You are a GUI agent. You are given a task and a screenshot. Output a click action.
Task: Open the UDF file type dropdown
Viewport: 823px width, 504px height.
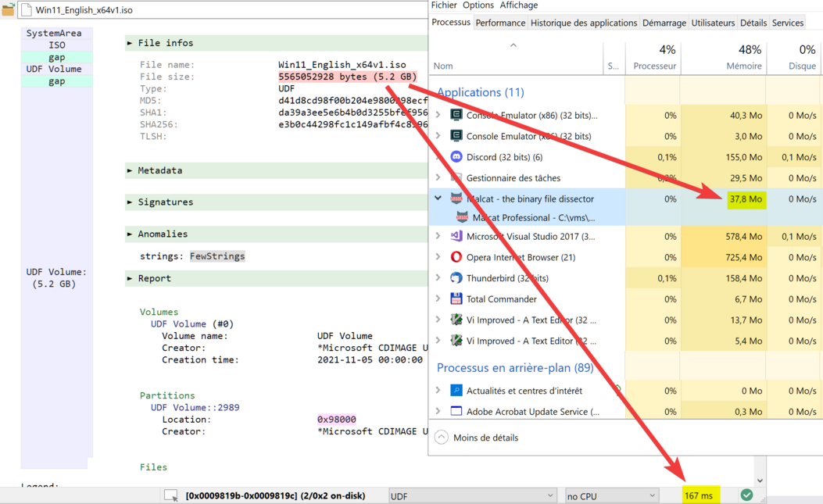point(472,495)
